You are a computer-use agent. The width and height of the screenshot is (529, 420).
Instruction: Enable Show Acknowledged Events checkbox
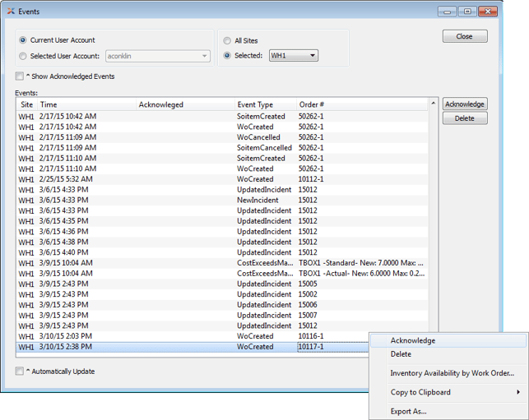20,76
